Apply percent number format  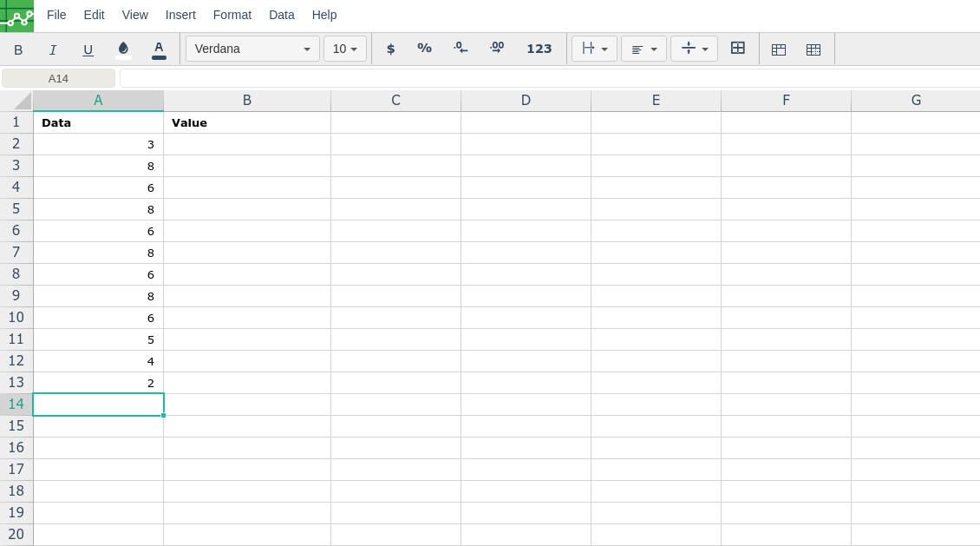tap(424, 49)
